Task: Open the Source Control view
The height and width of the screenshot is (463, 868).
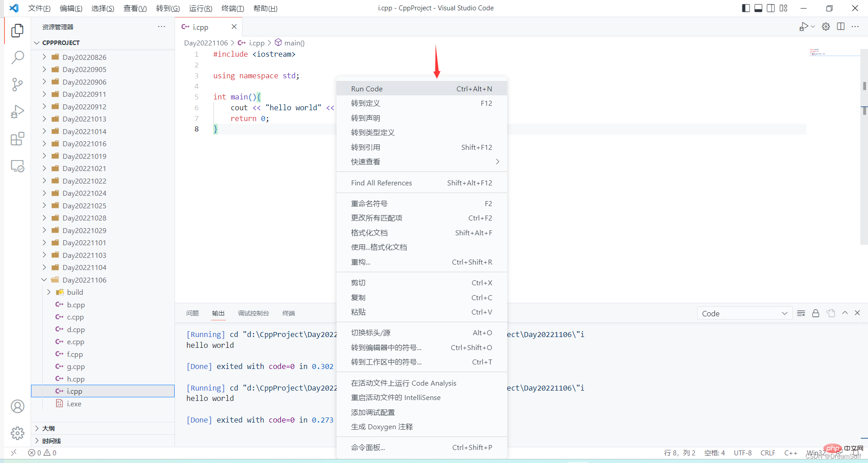Action: (17, 85)
